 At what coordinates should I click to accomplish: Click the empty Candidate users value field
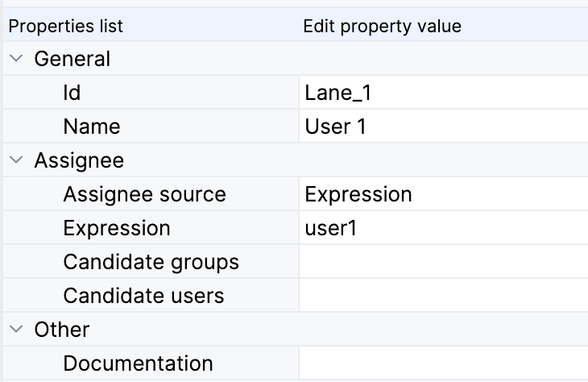441,296
